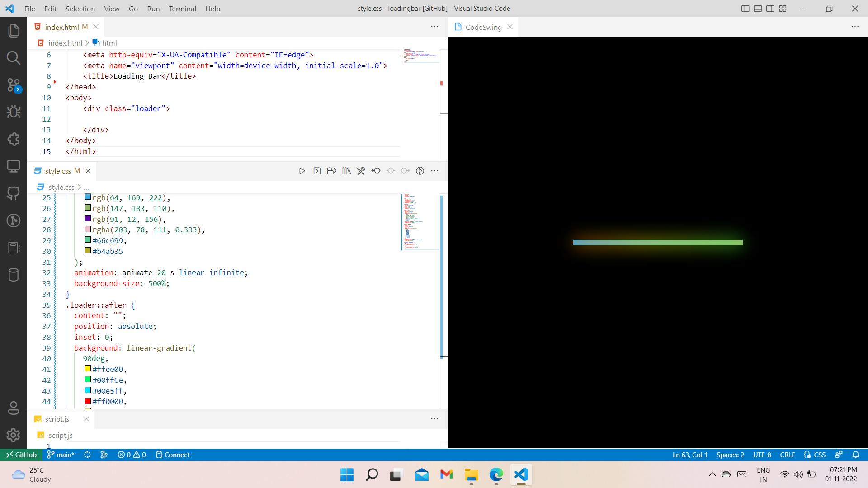This screenshot has width=868, height=488.
Task: Select the CodeSwing preview tab
Action: [483, 27]
